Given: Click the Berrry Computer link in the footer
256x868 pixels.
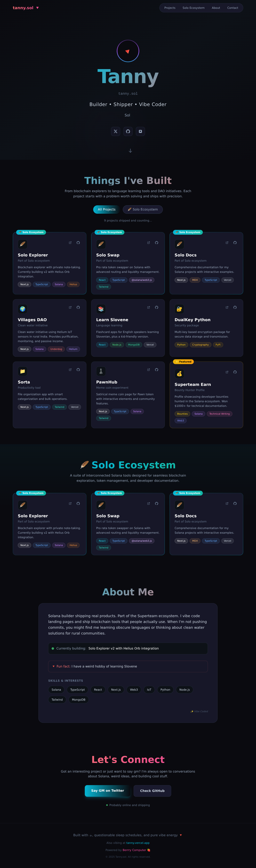Looking at the screenshot, I should point(135,850).
